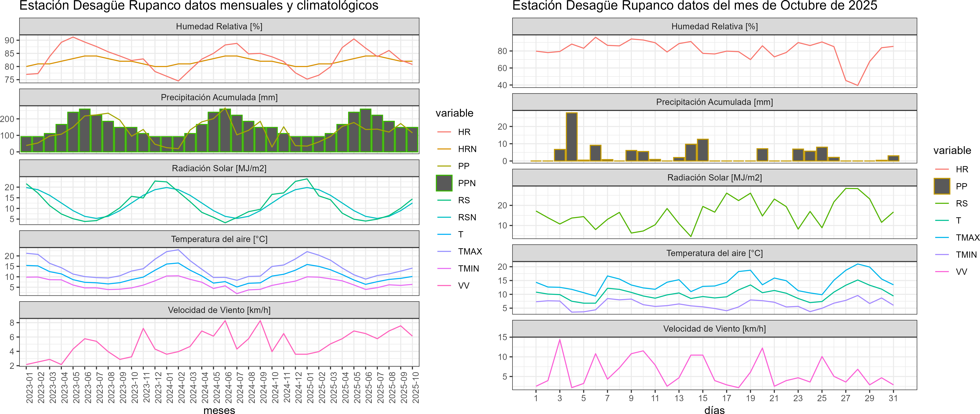The image size is (980, 414).
Task: Click the October 2025 chart title
Action: coord(695,6)
